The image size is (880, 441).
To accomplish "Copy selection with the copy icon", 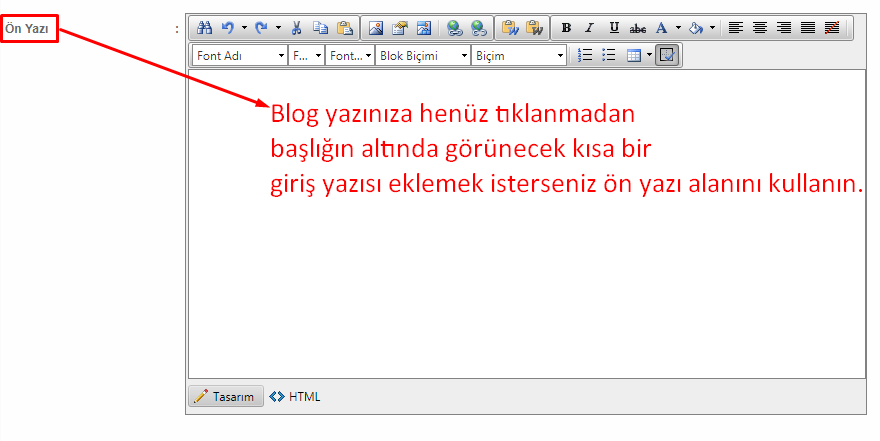I will coord(320,27).
